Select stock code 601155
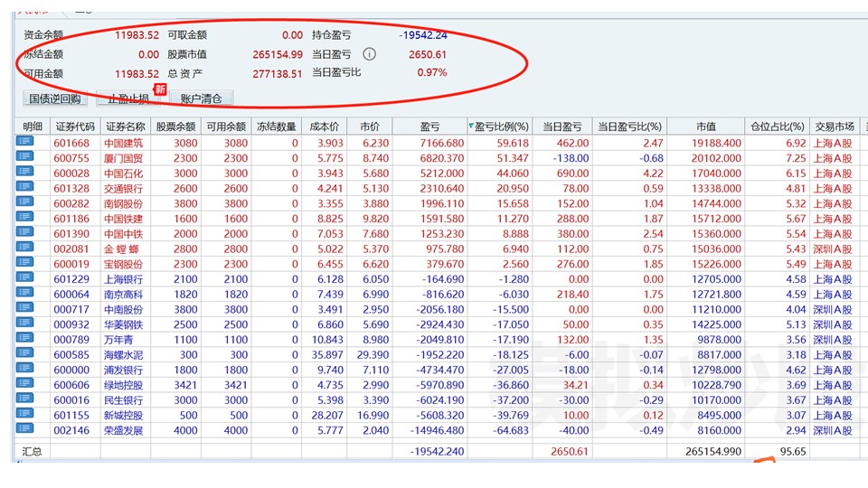Screen dimensions: 868x488 [x=71, y=415]
